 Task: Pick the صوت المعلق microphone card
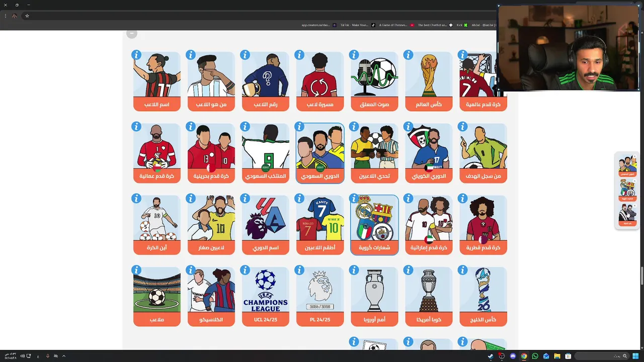tap(374, 81)
